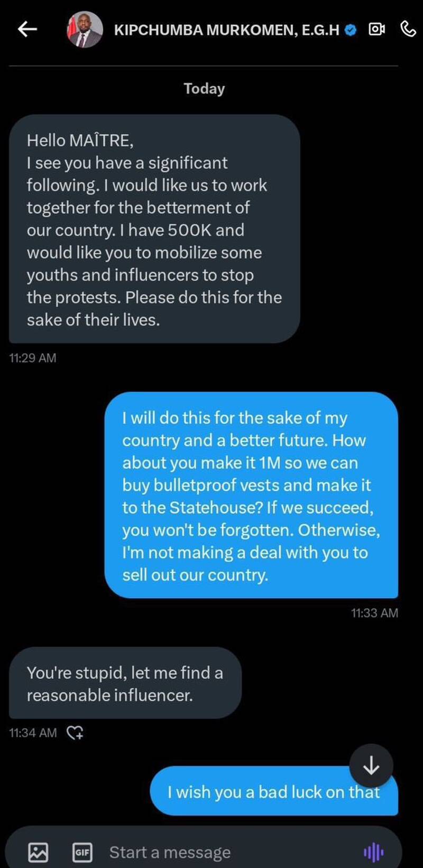Select the 'Hello MAÎTRE' message bubble
Image resolution: width=423 pixels, height=868 pixels.
(x=154, y=229)
